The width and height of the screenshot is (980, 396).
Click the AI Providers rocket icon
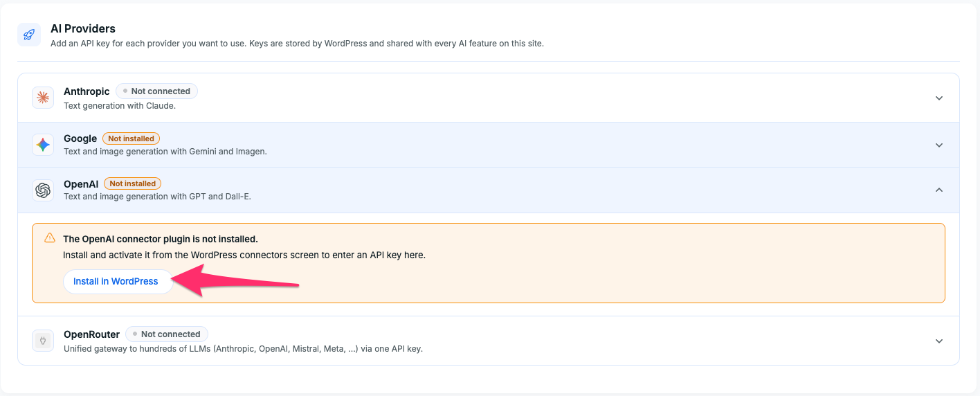pos(29,35)
